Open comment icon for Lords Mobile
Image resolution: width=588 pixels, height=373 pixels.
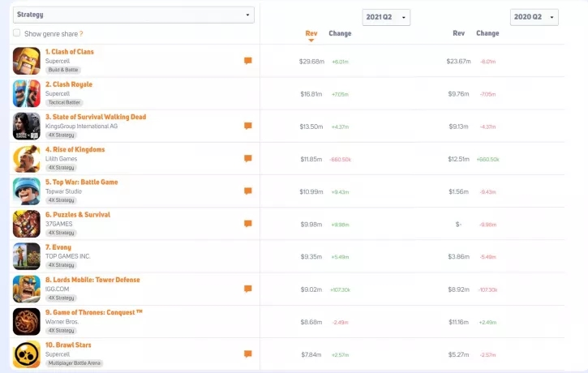tap(248, 289)
